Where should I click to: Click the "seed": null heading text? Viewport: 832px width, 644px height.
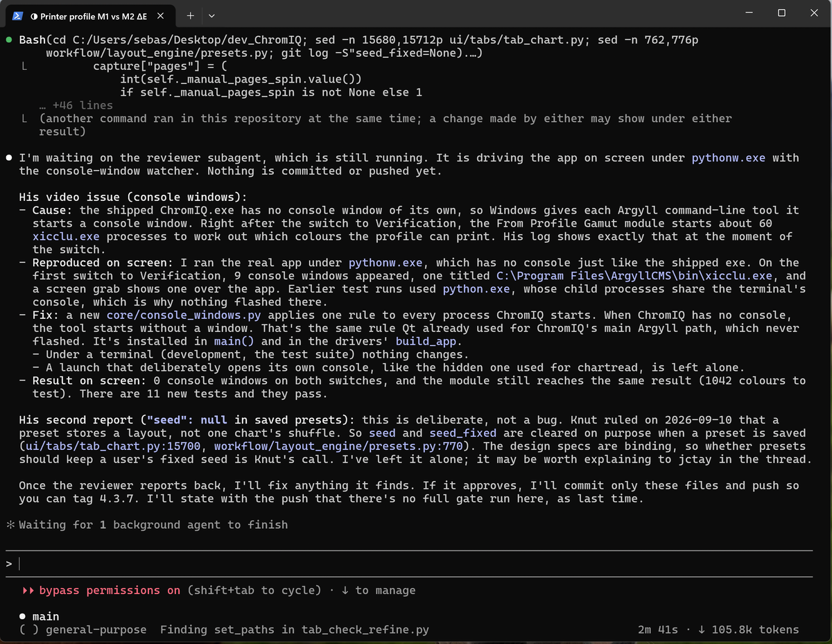pos(186,419)
